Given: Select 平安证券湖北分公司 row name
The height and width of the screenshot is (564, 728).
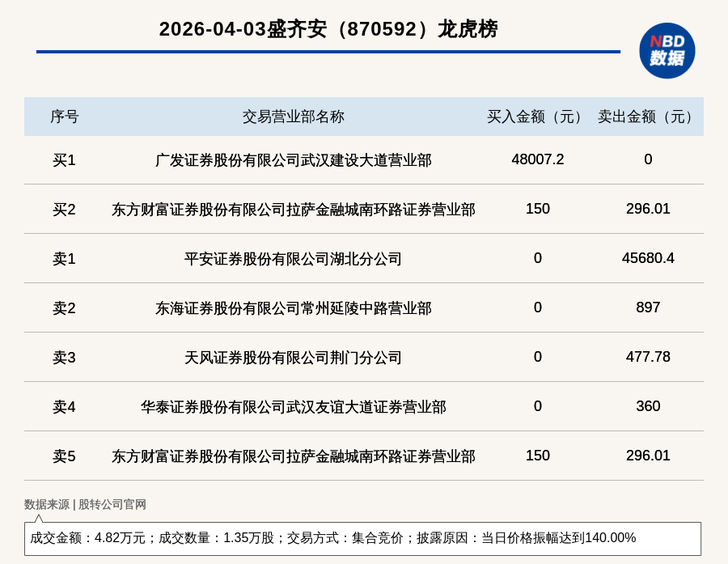Looking at the screenshot, I should pos(293,259).
